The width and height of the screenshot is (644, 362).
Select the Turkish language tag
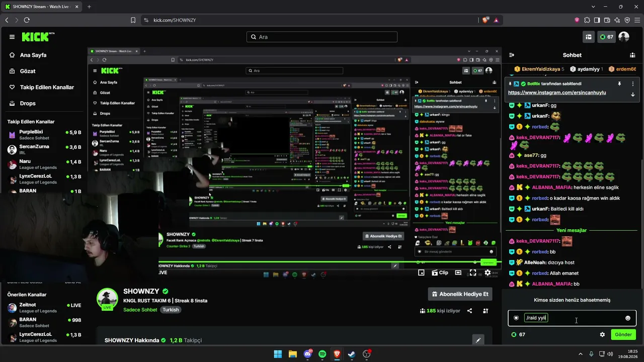171,310
